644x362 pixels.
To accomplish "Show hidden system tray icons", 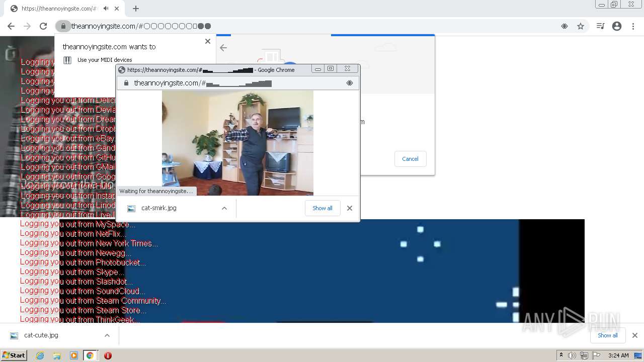I will (x=561, y=355).
